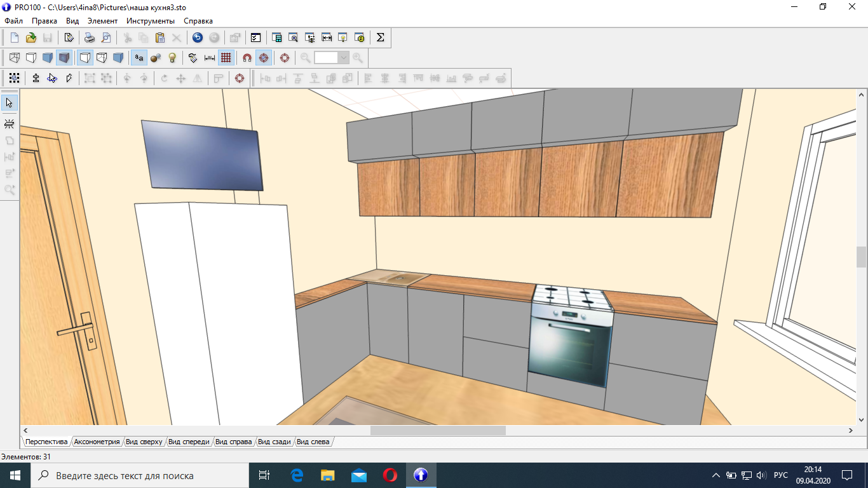
Task: Select the arrow pointer tool in left sidebar
Action: [x=10, y=103]
